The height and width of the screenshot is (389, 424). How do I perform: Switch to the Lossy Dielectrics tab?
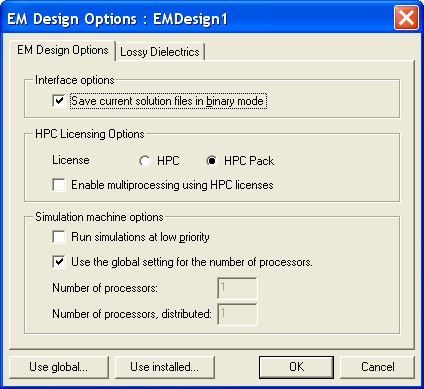tap(160, 52)
